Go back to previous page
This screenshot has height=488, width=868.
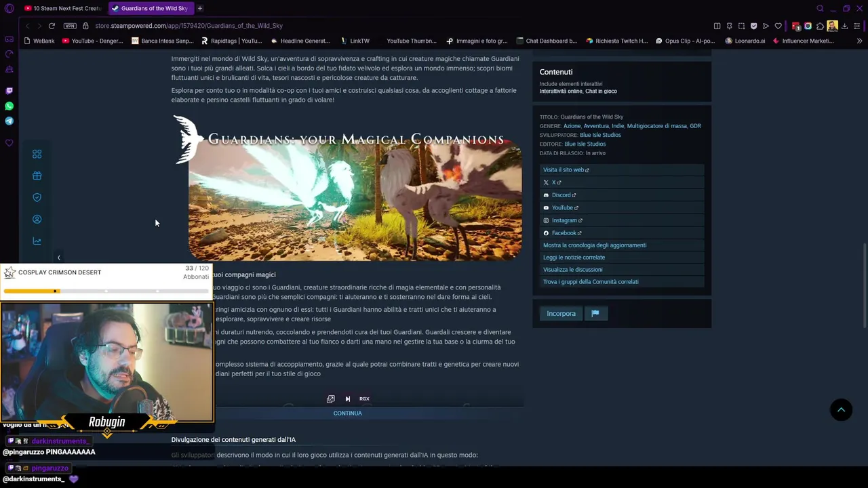pyautogui.click(x=27, y=26)
